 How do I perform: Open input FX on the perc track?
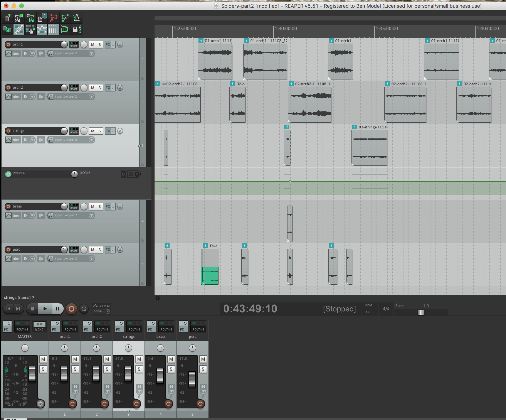point(50,259)
